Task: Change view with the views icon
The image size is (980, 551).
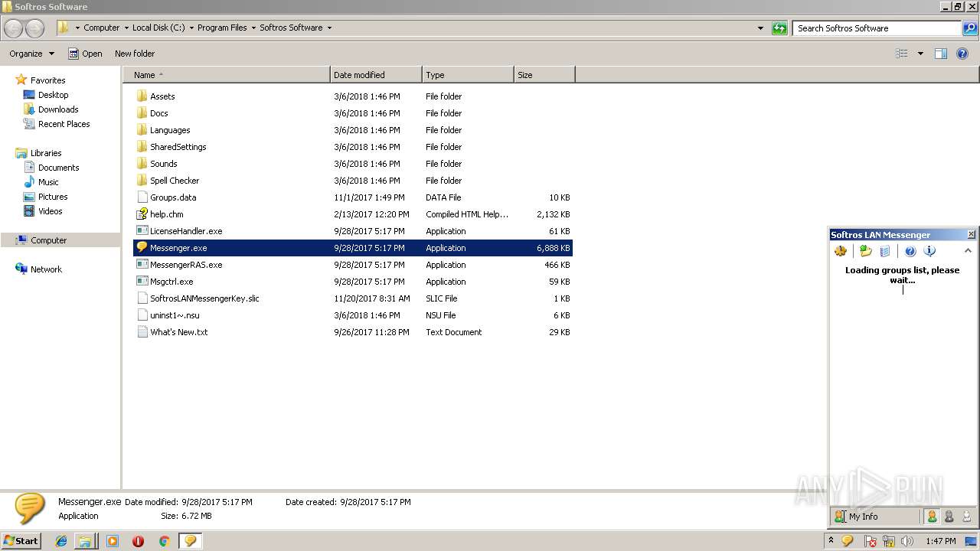Action: 902,54
